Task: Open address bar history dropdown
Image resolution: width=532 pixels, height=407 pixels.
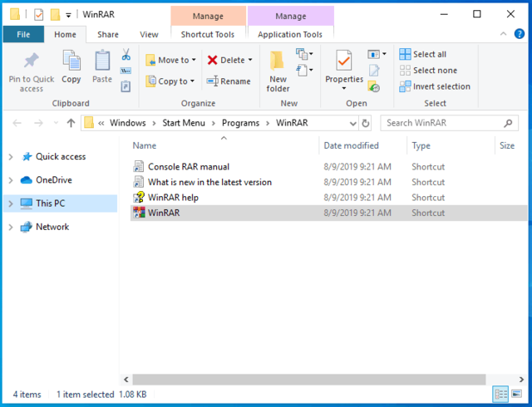Action: tap(352, 123)
